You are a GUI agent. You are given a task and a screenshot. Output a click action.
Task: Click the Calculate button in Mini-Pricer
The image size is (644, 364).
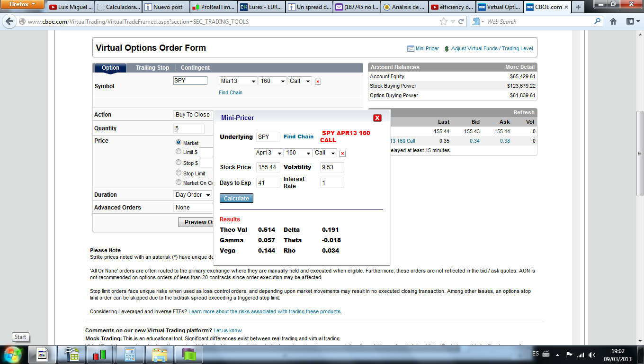coord(236,198)
